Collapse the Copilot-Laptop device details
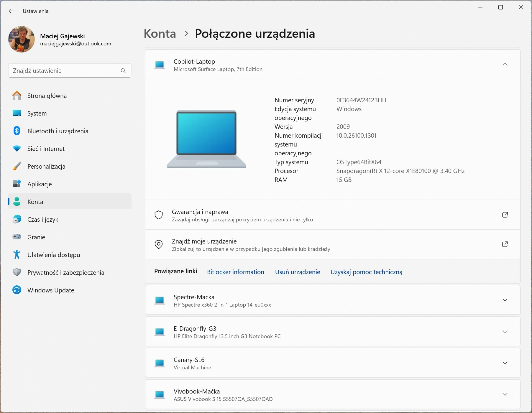This screenshot has height=413, width=532. pos(505,65)
